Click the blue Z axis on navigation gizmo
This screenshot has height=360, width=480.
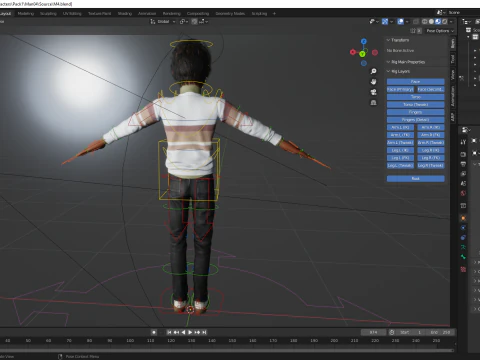[364, 41]
